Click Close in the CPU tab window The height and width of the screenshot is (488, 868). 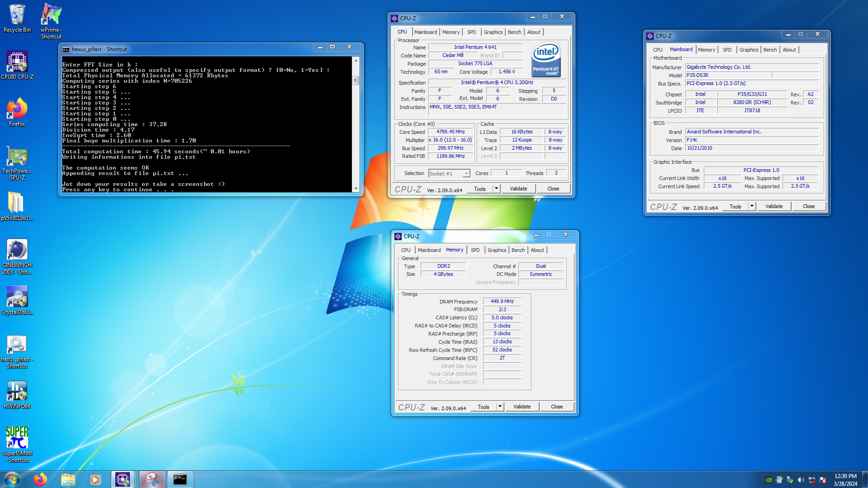(553, 189)
